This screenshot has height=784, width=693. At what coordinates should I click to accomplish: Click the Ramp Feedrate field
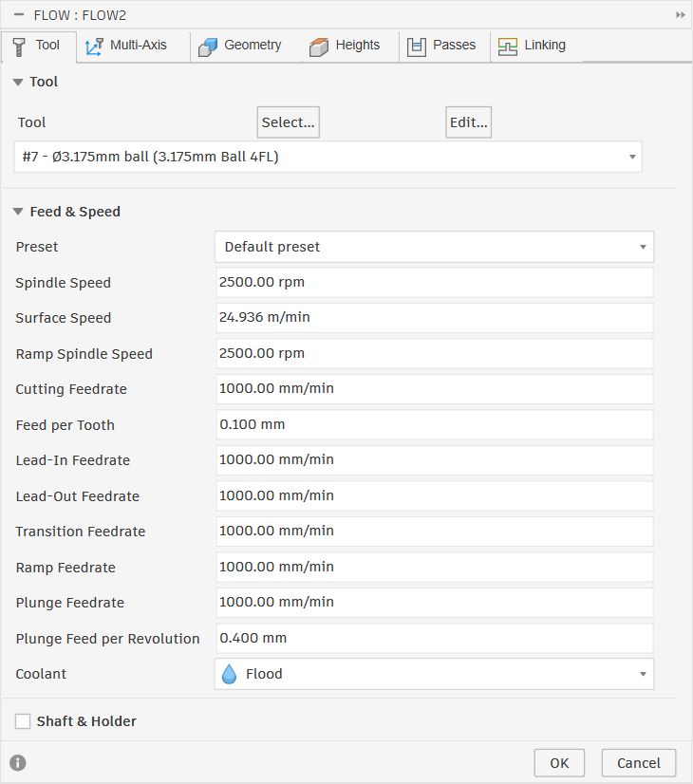pyautogui.click(x=435, y=567)
